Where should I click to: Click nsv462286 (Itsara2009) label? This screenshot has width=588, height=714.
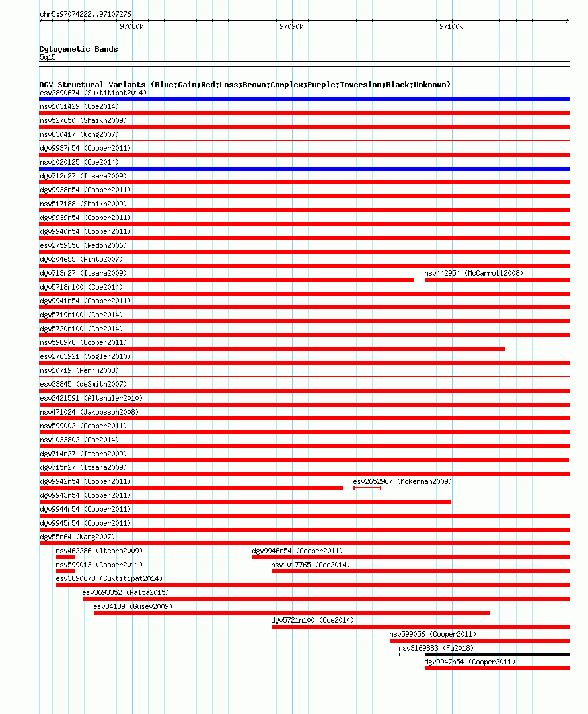pyautogui.click(x=99, y=551)
